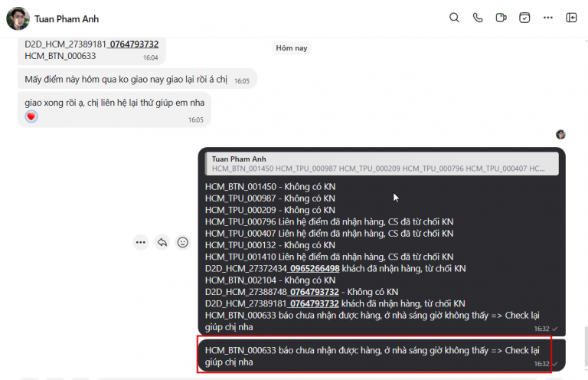Reply to the hovered message with arrow icon
Screen dimensions: 588x380
coord(162,242)
